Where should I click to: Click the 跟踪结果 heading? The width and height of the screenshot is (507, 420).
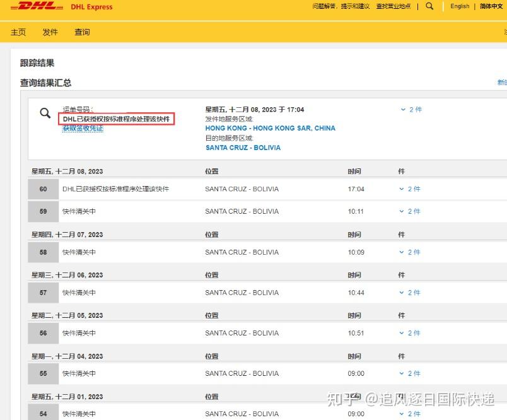tap(37, 63)
